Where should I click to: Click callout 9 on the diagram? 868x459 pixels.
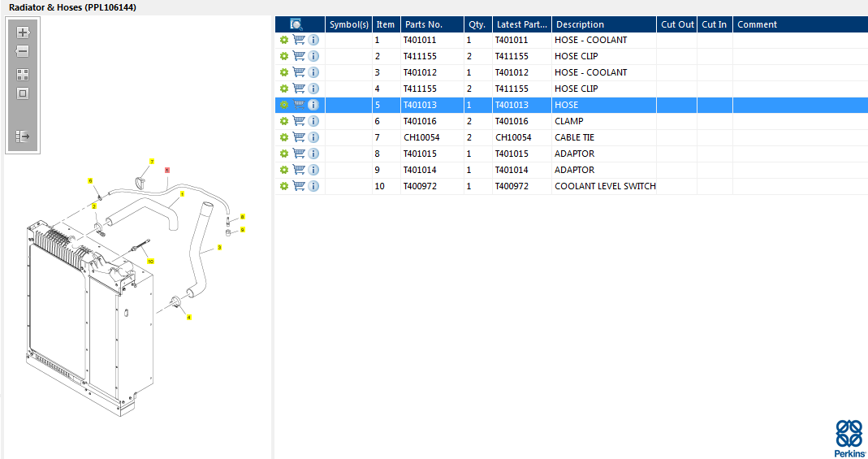click(243, 230)
